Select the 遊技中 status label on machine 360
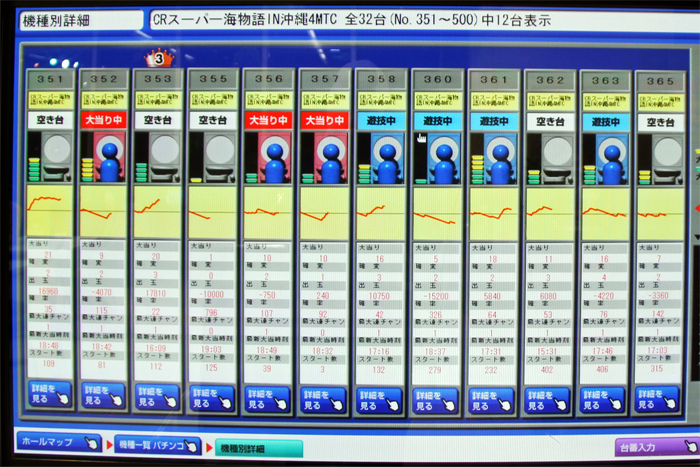 click(437, 120)
